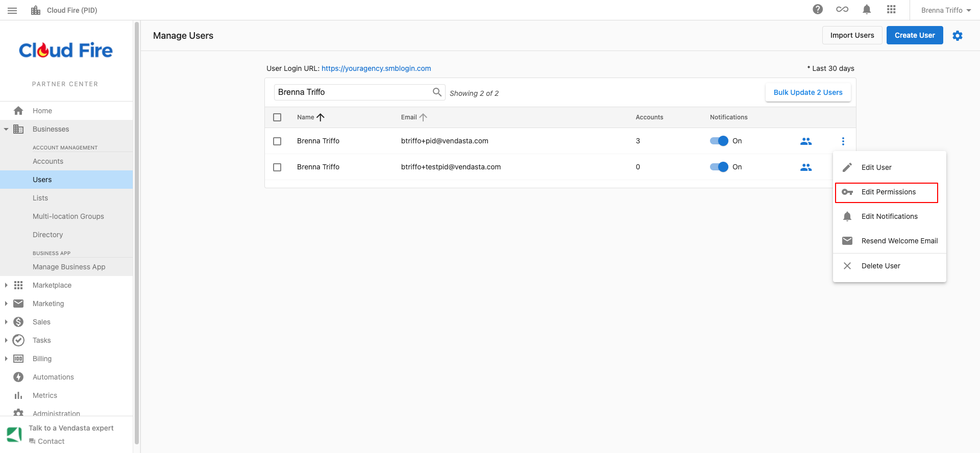The height and width of the screenshot is (453, 980).
Task: Click the infinity loop icon in top bar
Action: 842,9
